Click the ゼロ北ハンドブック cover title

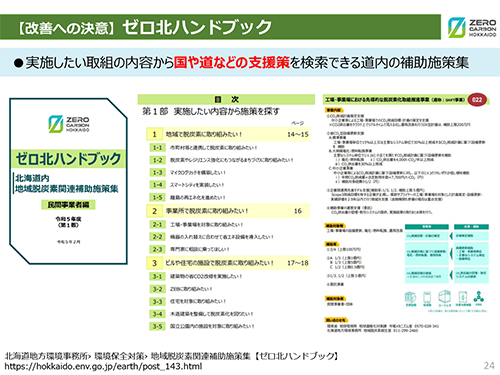click(68, 159)
